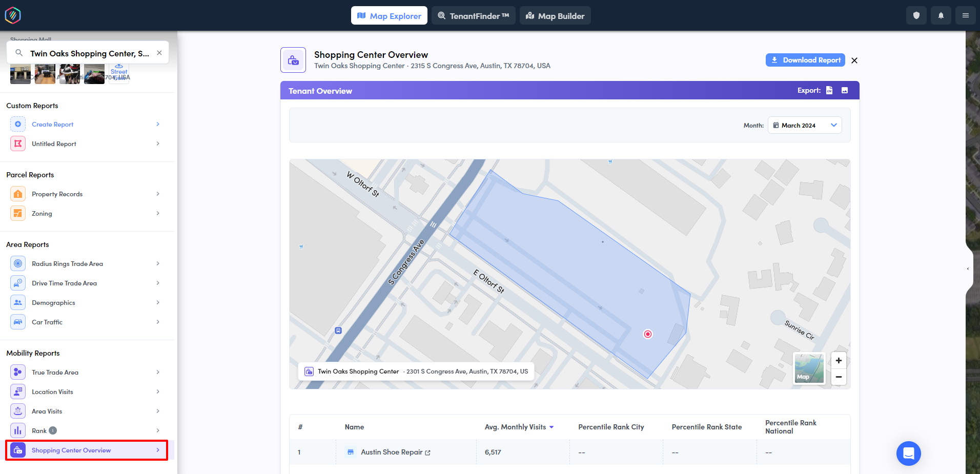Screen dimensions: 980x474
Task: Click the Radius Rings Trade Area icon
Action: pos(18,263)
